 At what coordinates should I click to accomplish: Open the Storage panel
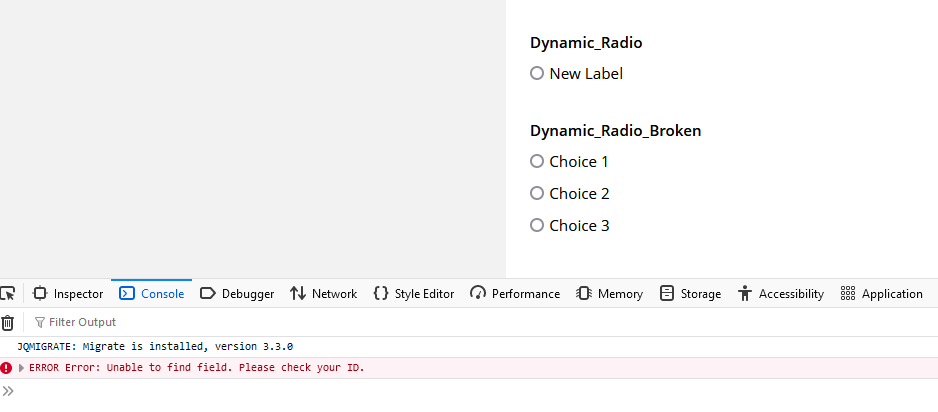coord(690,294)
